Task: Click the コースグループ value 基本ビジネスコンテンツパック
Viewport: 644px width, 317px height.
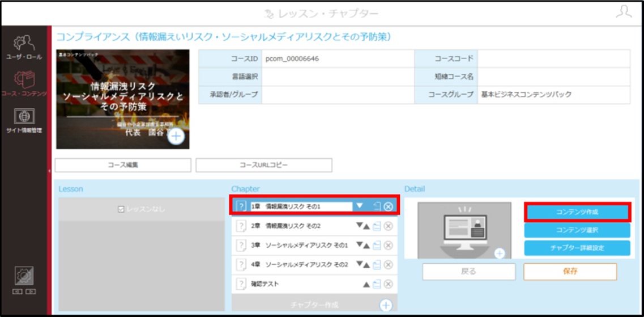Action: coord(526,95)
